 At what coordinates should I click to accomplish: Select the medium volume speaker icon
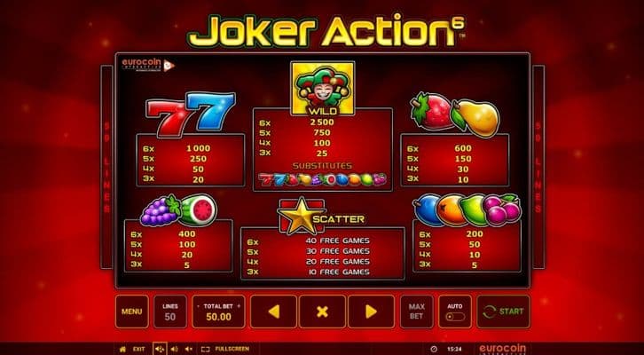(x=174, y=350)
